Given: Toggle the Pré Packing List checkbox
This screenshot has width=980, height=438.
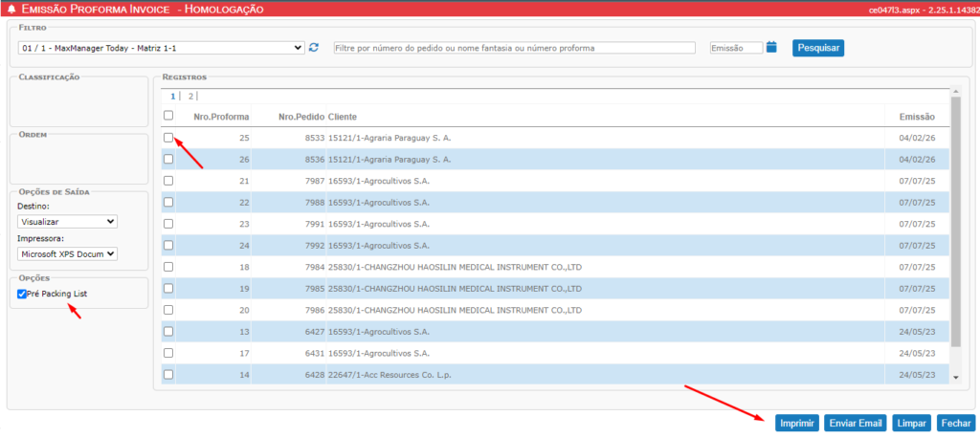Looking at the screenshot, I should [x=22, y=294].
